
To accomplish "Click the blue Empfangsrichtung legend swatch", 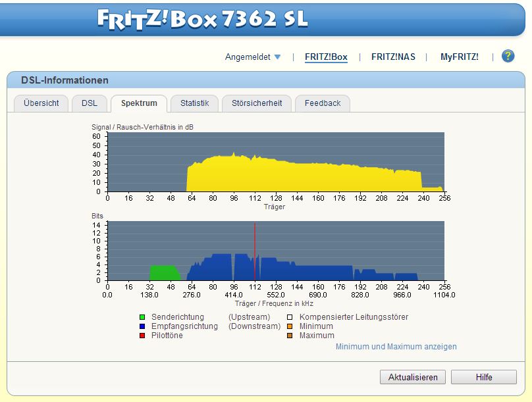I will point(142,326).
